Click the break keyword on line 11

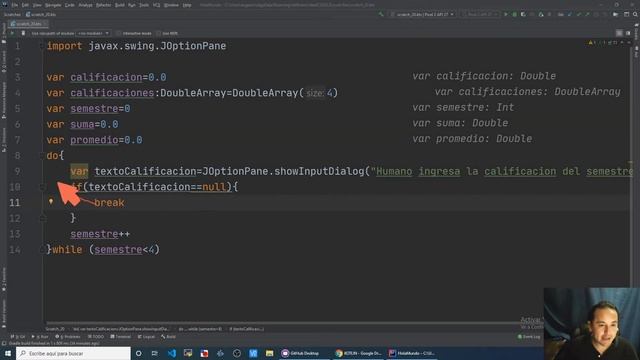[x=109, y=203]
